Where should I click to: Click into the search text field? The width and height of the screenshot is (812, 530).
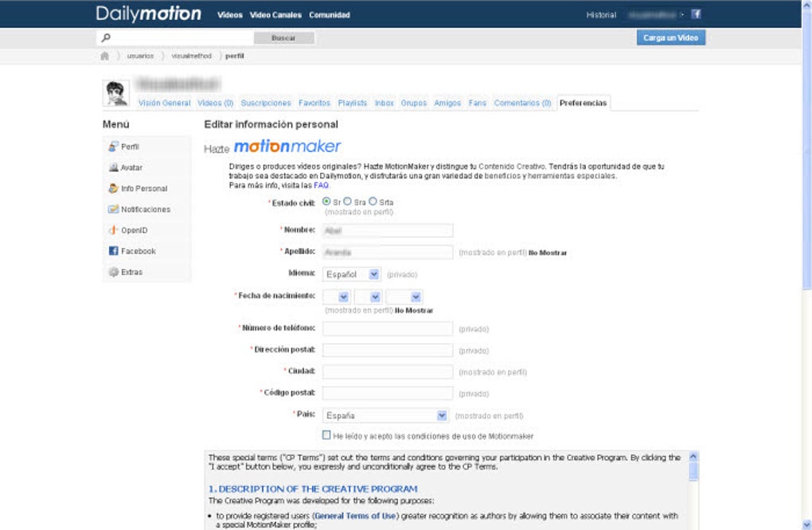coord(182,37)
